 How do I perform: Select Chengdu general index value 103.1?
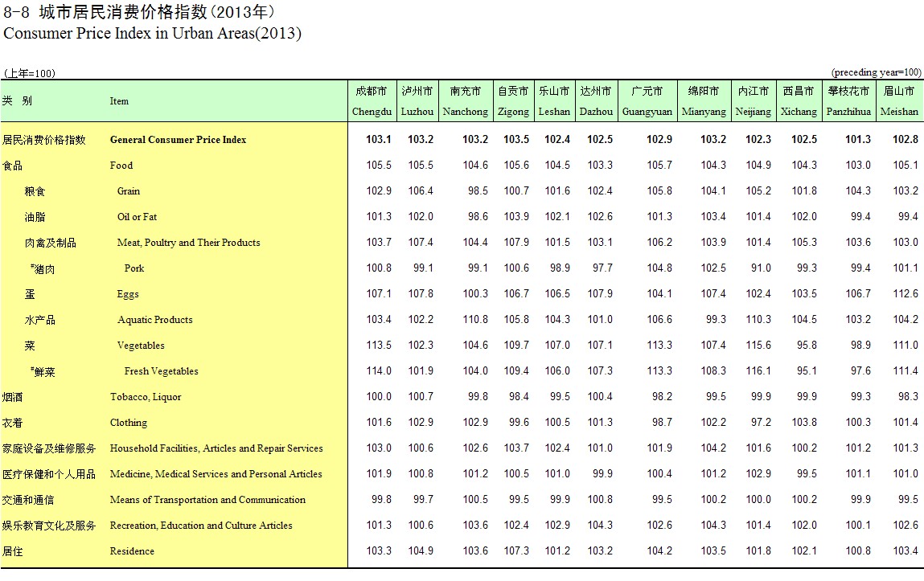(378, 140)
